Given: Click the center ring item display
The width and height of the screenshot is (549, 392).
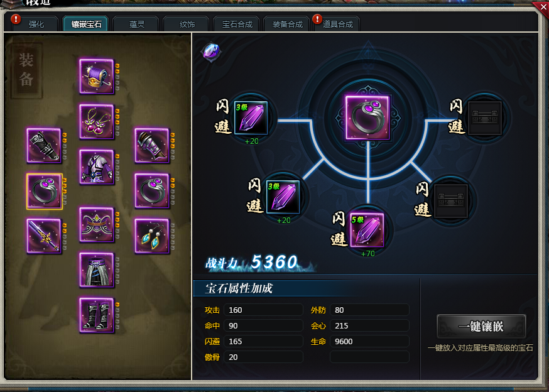Looking at the screenshot, I should point(367,117).
